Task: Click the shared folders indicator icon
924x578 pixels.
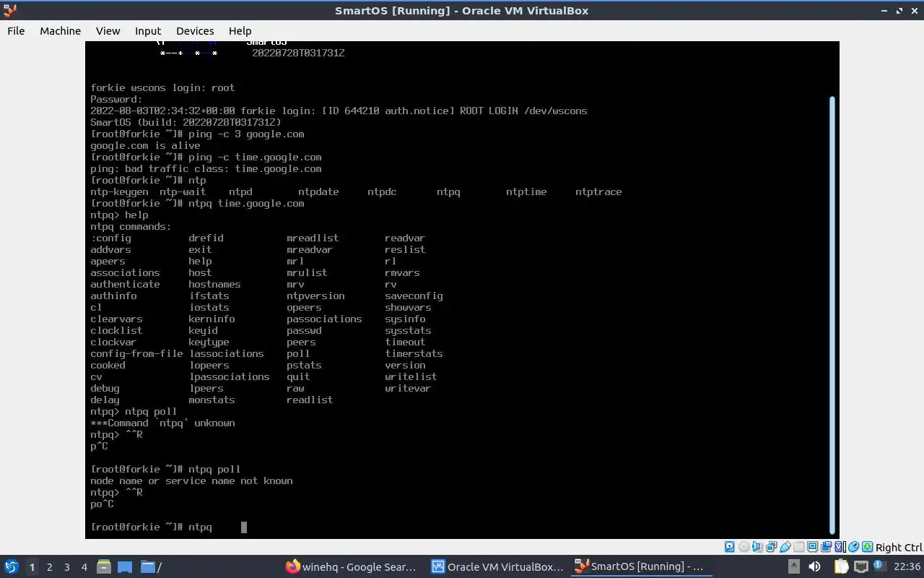Action: [x=798, y=547]
